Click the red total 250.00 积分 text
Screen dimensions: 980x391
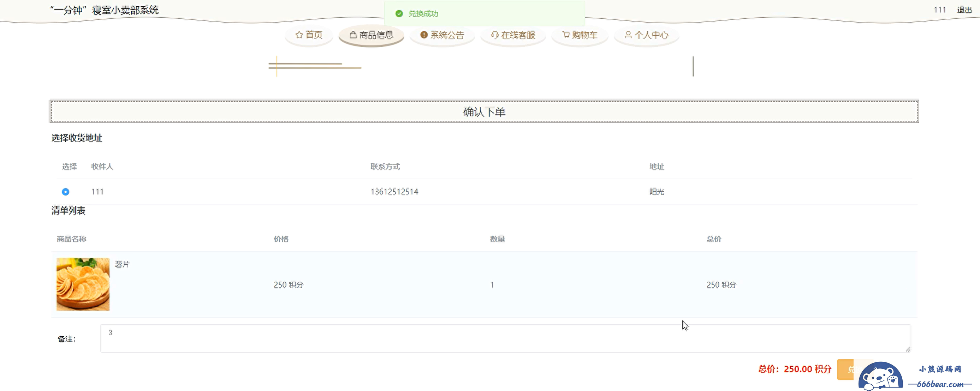(x=807, y=369)
